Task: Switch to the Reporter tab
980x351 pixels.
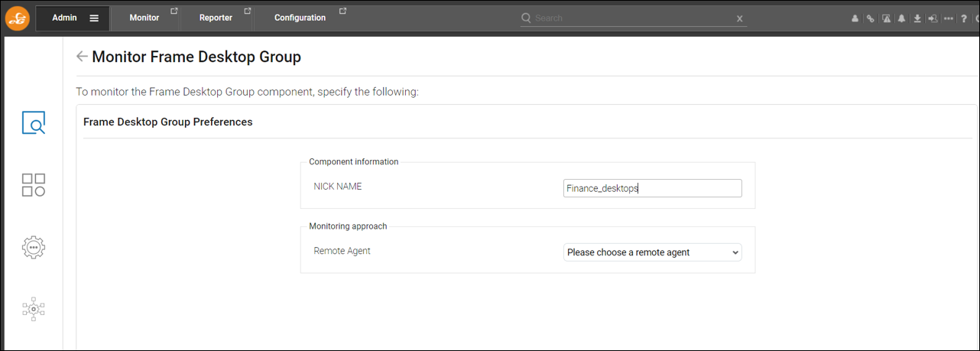Action: (216, 18)
